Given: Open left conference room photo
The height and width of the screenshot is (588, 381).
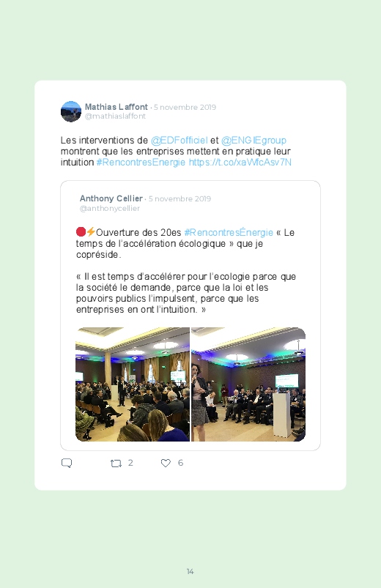Looking at the screenshot, I should (x=133, y=384).
